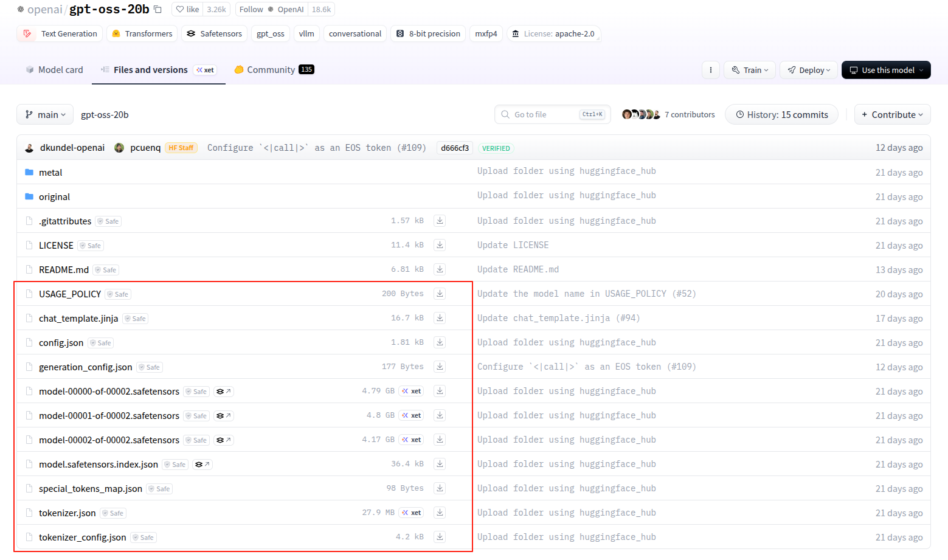Download the USAGE_POLICY file
This screenshot has height=560, width=948.
point(440,294)
